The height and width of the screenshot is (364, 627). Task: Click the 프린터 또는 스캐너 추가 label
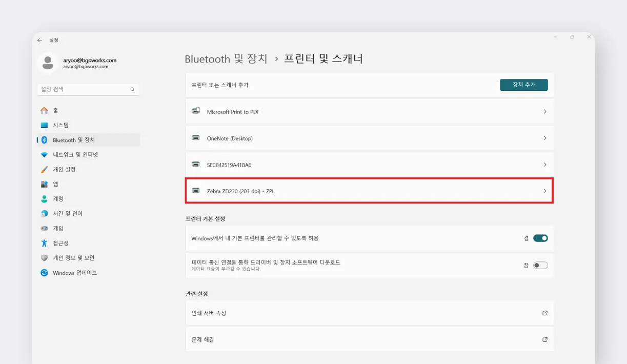point(220,85)
